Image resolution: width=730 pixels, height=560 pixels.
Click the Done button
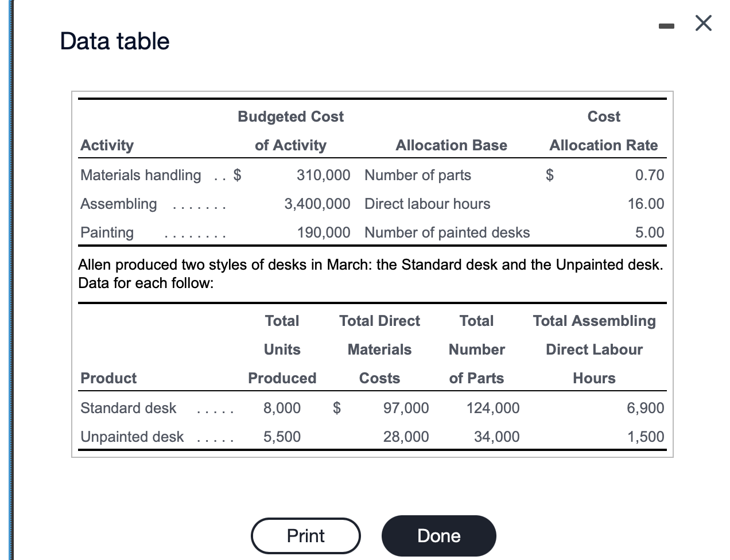click(438, 535)
